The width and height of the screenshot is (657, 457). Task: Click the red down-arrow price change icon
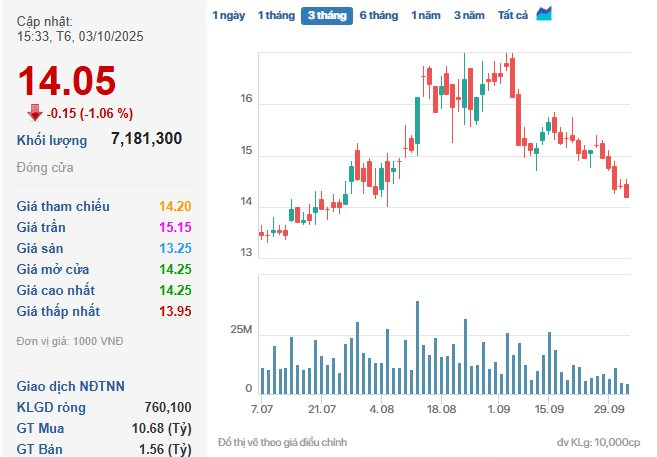35,112
